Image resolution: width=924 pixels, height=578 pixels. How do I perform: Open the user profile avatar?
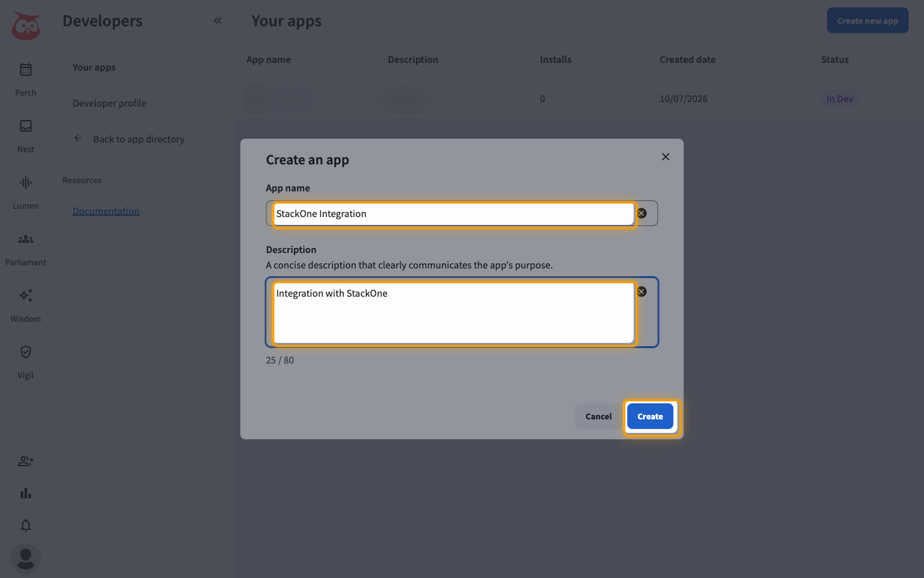point(26,559)
